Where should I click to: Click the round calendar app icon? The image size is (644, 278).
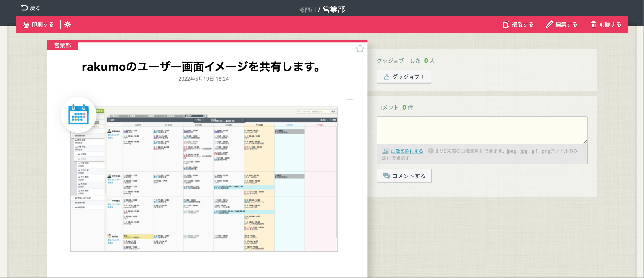click(79, 115)
